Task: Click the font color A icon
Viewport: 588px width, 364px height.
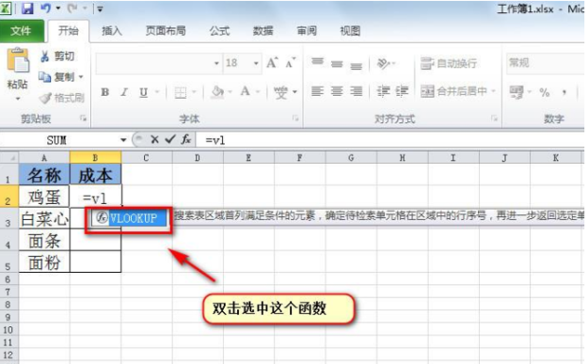Action: tap(246, 92)
